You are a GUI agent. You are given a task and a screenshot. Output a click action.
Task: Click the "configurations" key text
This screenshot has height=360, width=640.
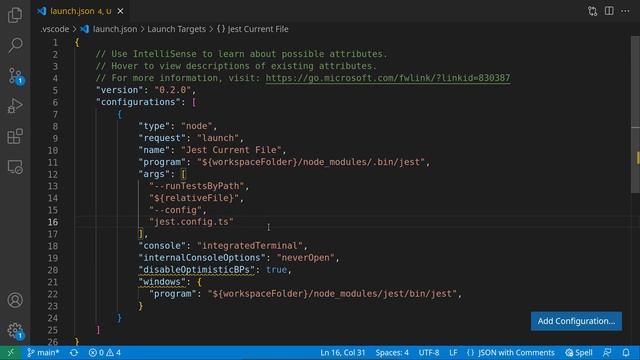[x=141, y=102]
